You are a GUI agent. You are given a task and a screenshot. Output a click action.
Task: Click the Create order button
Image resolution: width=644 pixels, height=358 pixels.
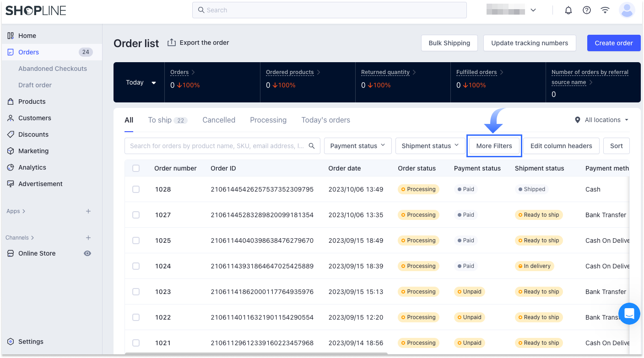click(x=614, y=43)
